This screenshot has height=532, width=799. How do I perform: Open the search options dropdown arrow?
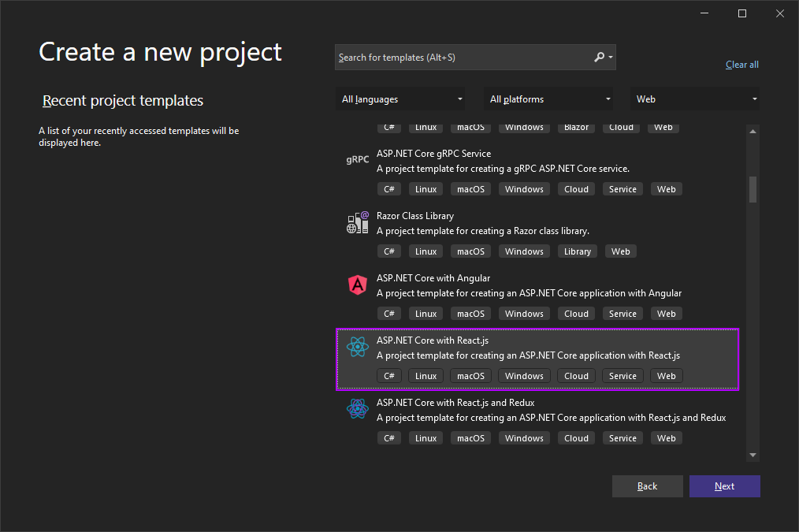coord(611,57)
